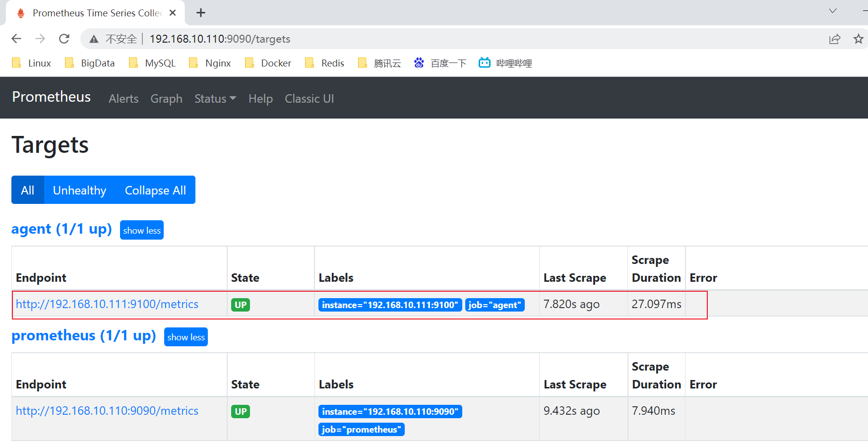This screenshot has height=445, width=868.
Task: Collapse prometheus section with show less
Action: (x=186, y=337)
